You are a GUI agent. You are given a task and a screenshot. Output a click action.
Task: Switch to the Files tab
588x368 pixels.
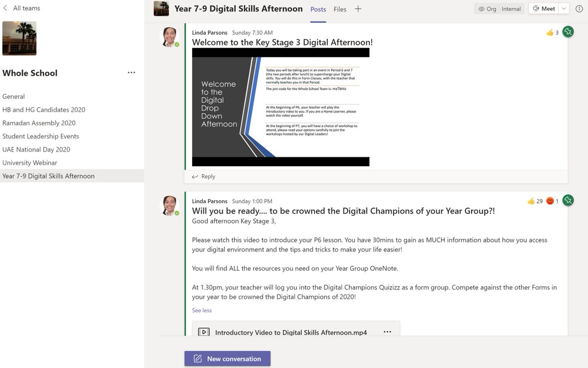(x=340, y=9)
